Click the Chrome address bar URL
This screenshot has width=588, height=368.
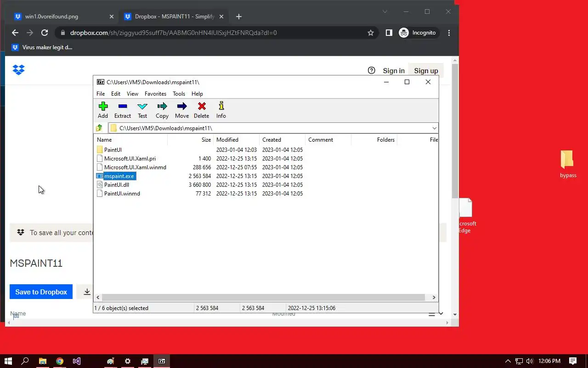coord(173,33)
